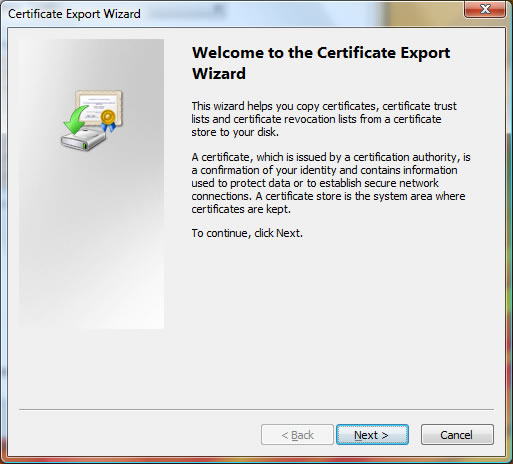Click the Certificate Export Wizard title bar text

click(x=74, y=14)
